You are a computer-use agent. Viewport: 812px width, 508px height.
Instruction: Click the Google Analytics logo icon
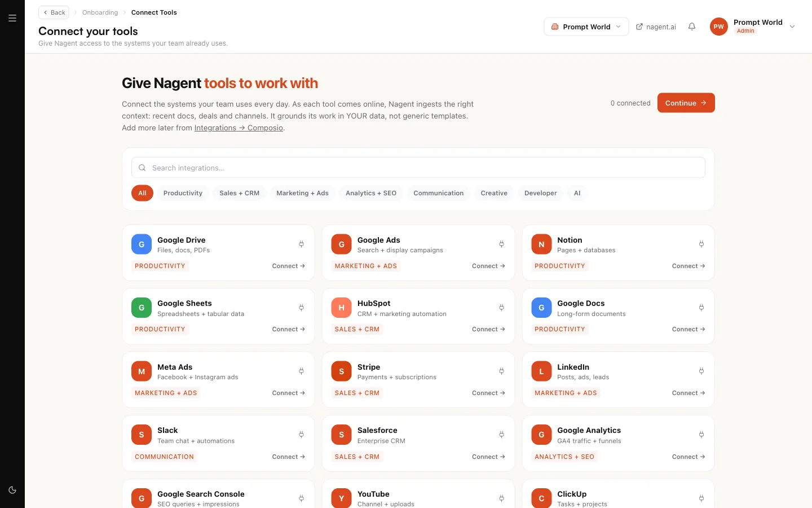[x=541, y=435]
